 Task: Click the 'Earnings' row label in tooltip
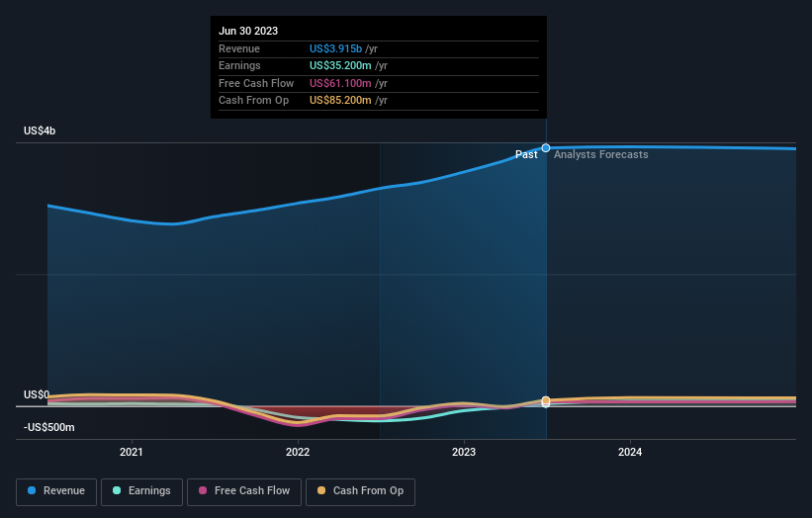(239, 65)
